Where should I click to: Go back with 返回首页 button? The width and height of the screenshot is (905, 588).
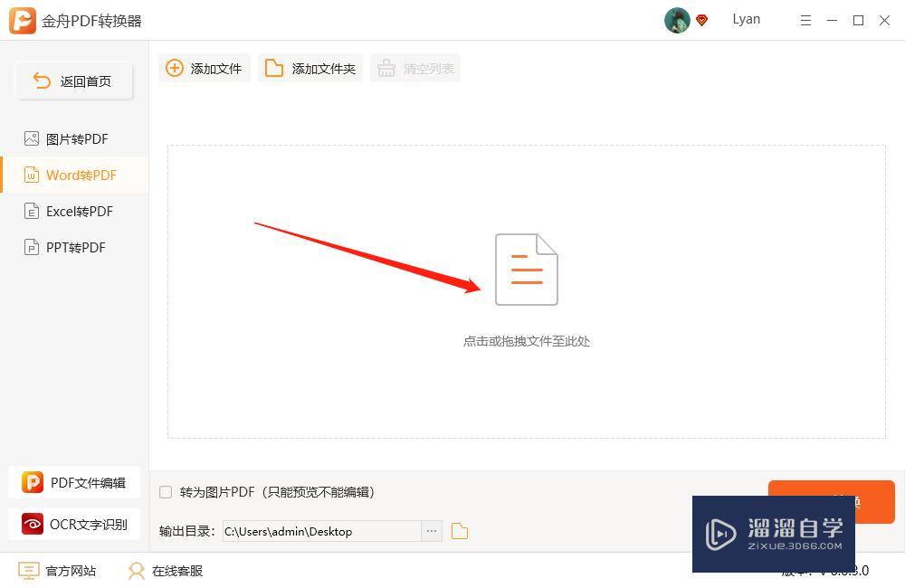(x=74, y=81)
